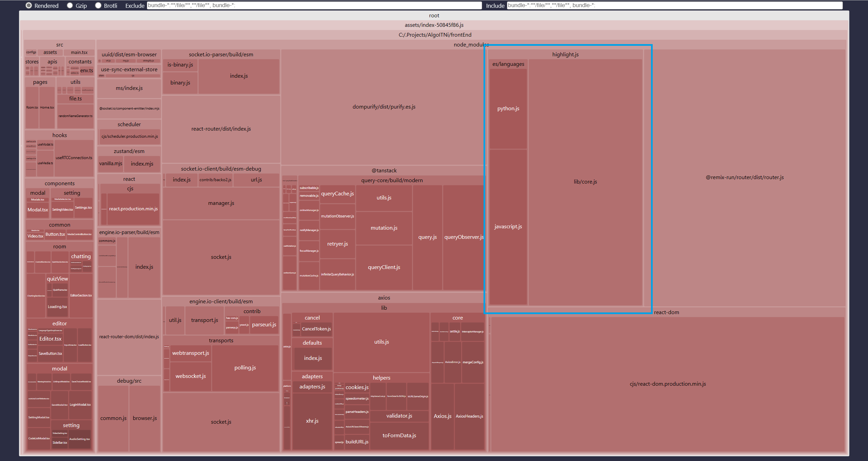Select the useRTCConnection.ts hook block
The image size is (868, 461).
click(x=74, y=158)
